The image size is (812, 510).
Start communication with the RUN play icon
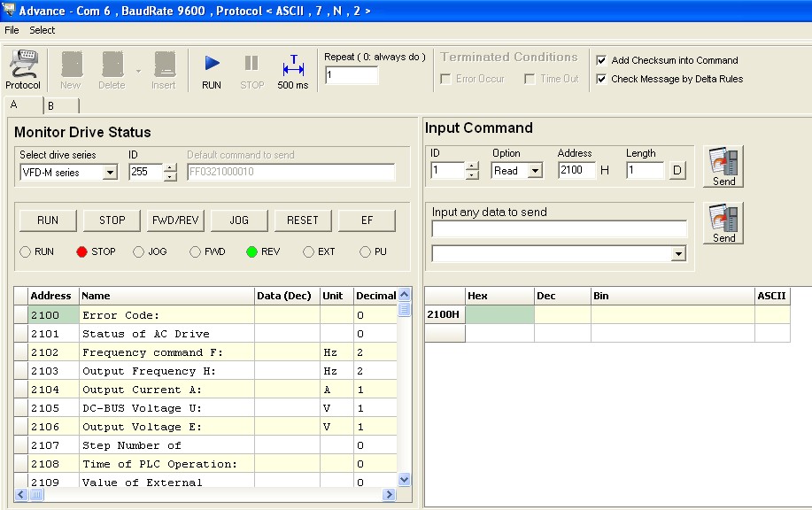pos(212,69)
